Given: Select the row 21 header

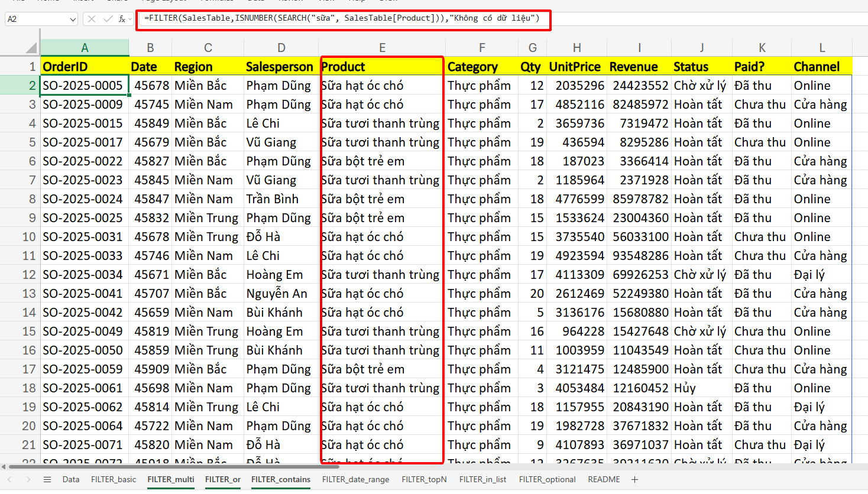Looking at the screenshot, I should click(20, 445).
